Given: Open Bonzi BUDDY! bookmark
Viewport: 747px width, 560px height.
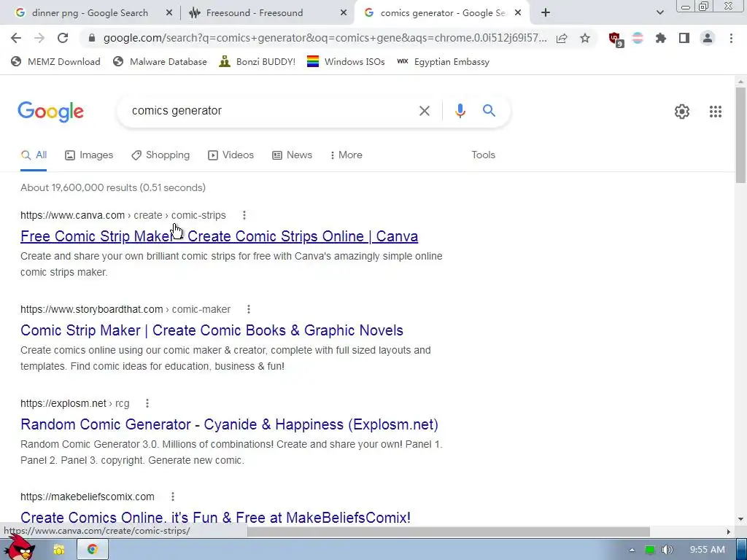Looking at the screenshot, I should click(258, 61).
